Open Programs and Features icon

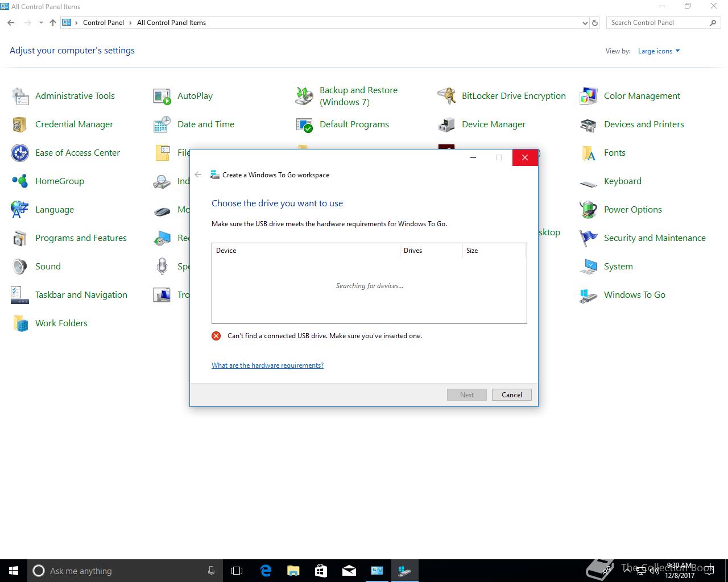click(20, 238)
